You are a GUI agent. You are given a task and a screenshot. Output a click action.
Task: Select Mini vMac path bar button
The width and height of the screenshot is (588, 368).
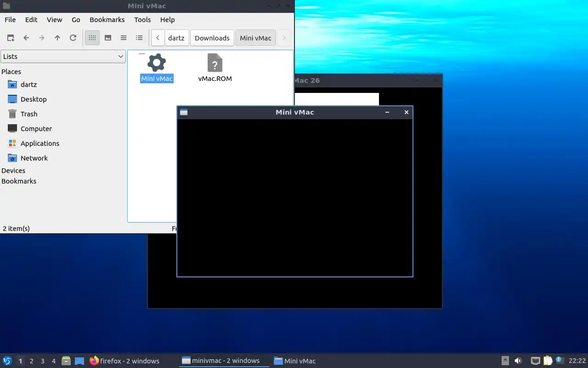[x=255, y=38]
